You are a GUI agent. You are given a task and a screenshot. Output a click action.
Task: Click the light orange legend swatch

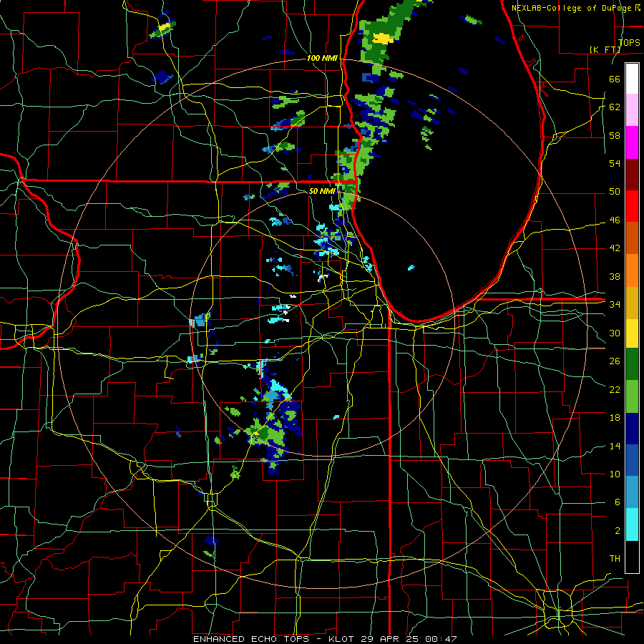632,270
